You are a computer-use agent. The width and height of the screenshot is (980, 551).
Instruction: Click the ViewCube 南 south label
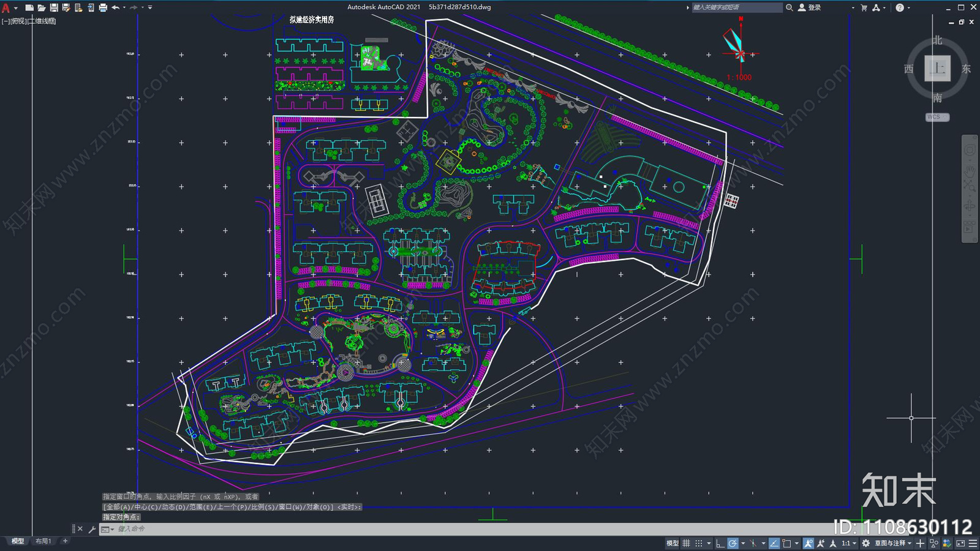click(937, 98)
